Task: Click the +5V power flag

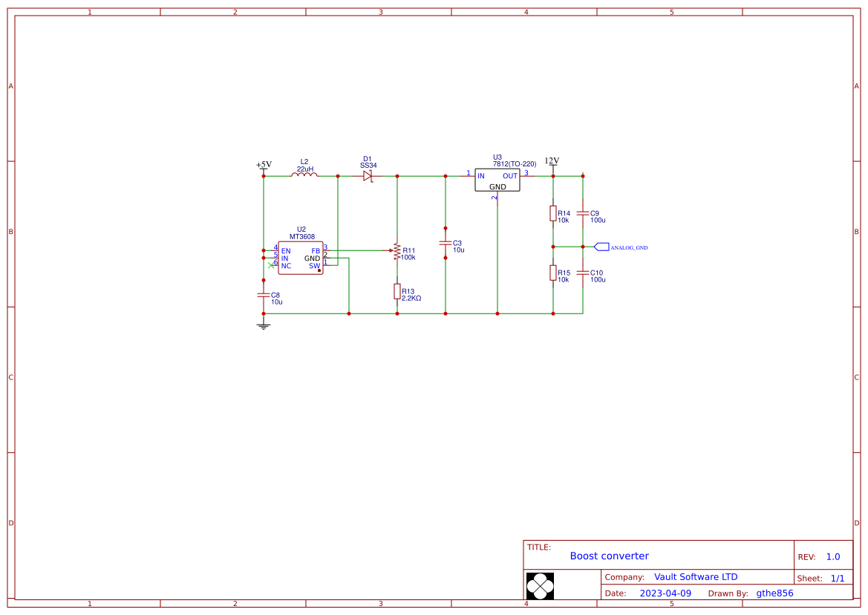Action: [262, 164]
